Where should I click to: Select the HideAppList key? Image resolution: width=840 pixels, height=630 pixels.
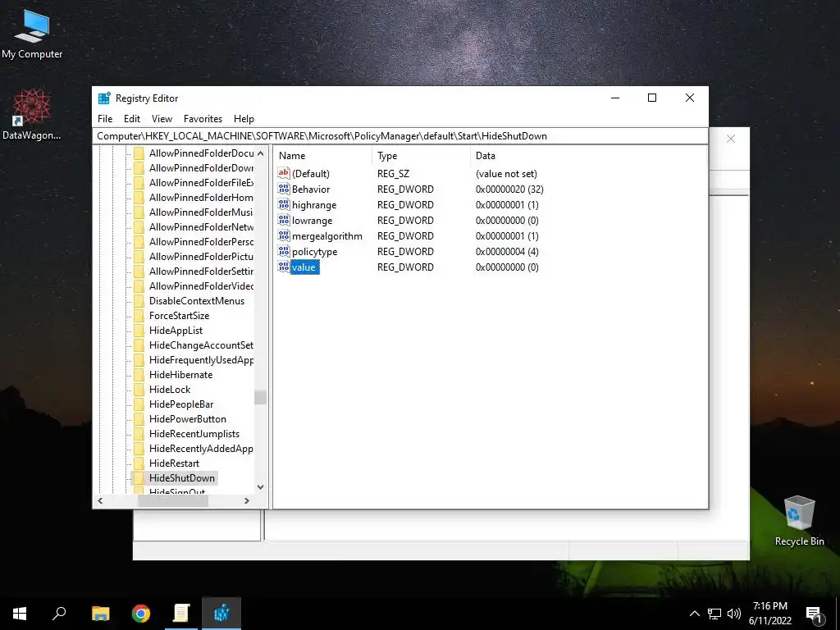pyautogui.click(x=176, y=331)
